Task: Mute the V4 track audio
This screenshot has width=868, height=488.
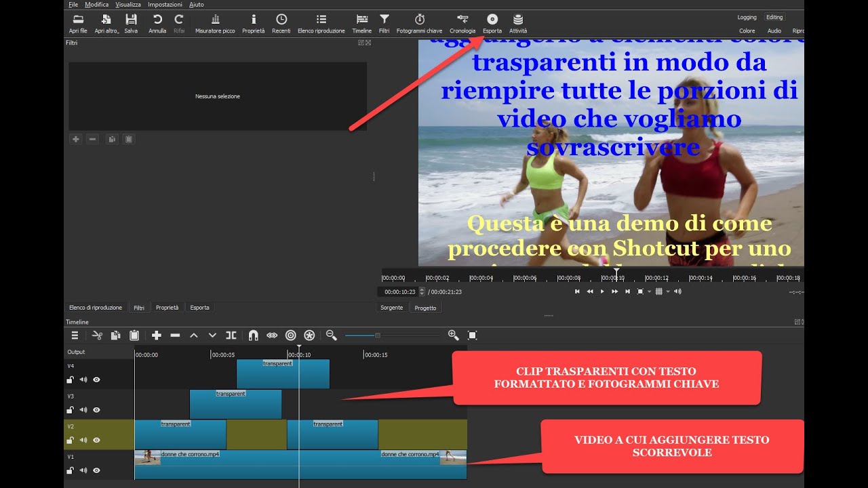Action: (x=83, y=380)
